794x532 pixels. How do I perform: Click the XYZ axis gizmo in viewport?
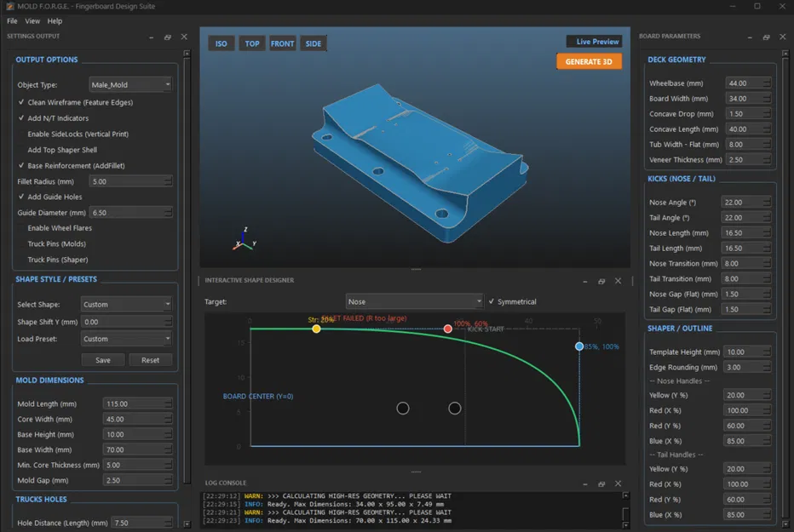point(245,239)
